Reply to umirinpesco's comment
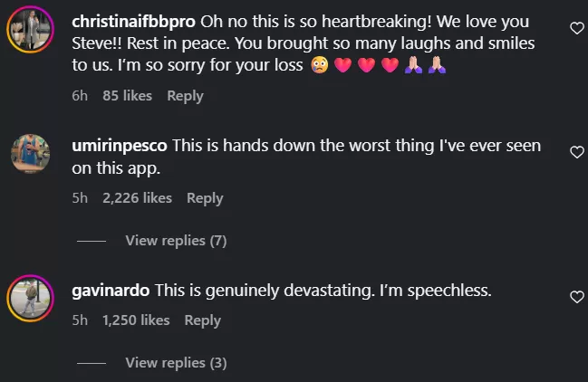The image size is (588, 382). coord(205,198)
